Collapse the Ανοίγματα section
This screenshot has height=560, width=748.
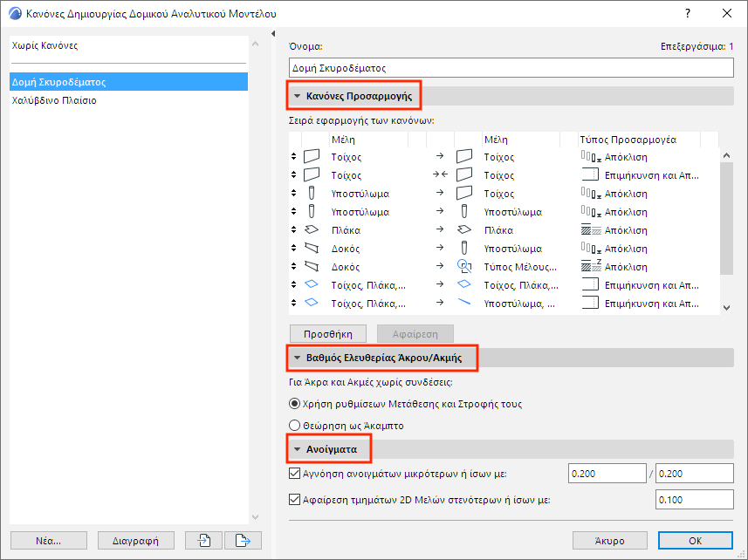point(298,449)
